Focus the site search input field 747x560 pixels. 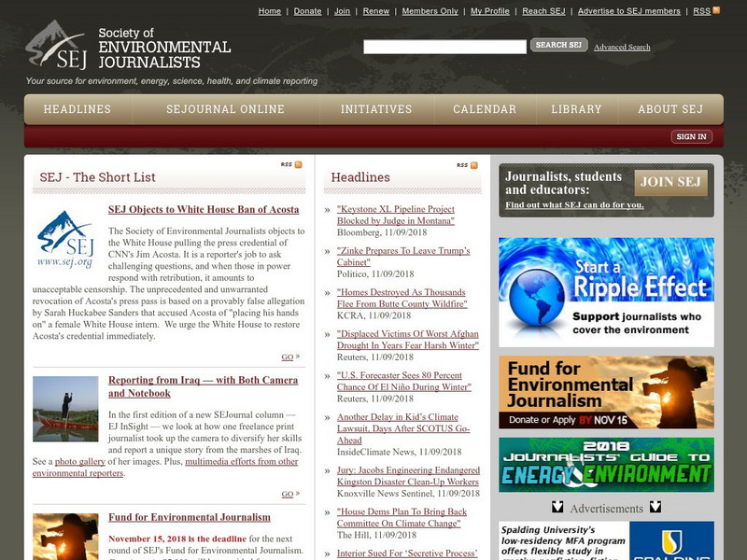pyautogui.click(x=444, y=47)
